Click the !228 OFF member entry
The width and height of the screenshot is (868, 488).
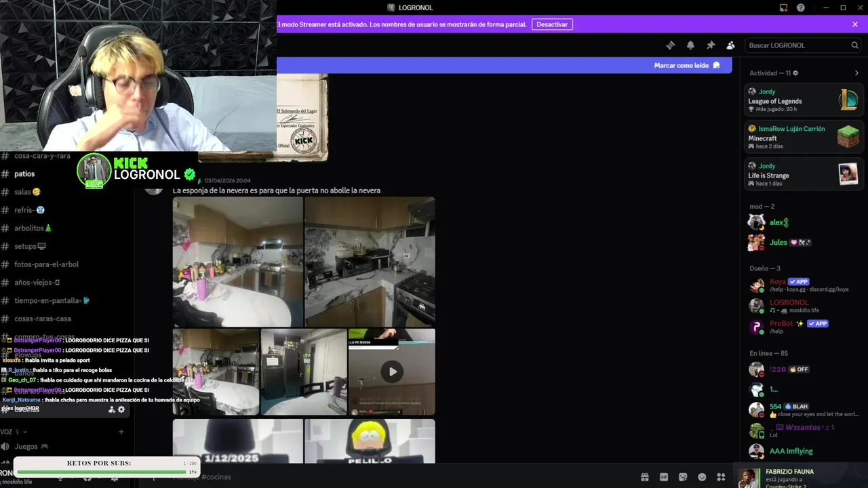[x=804, y=369]
